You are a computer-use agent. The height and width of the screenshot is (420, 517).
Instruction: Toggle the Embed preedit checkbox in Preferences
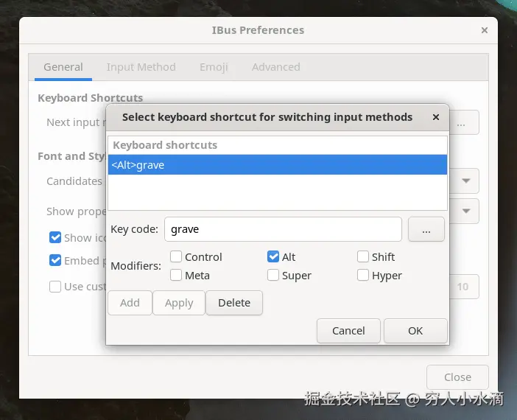tap(55, 260)
